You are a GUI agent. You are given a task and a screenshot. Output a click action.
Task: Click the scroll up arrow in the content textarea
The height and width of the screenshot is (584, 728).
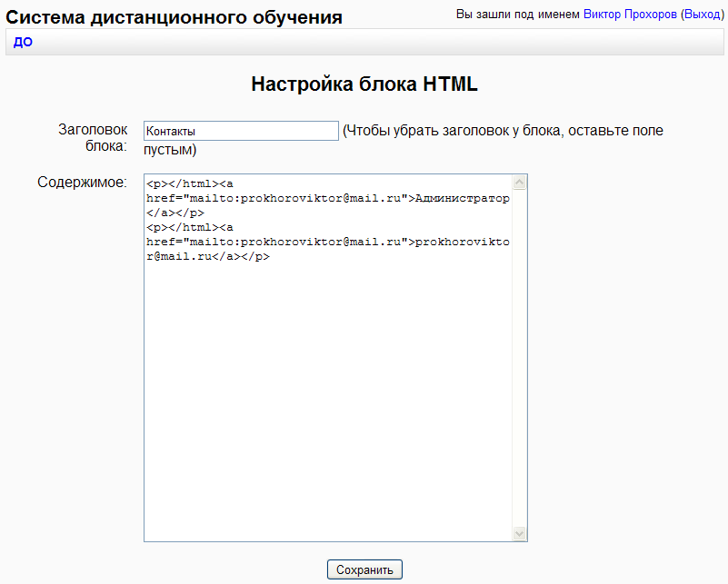pyautogui.click(x=520, y=182)
